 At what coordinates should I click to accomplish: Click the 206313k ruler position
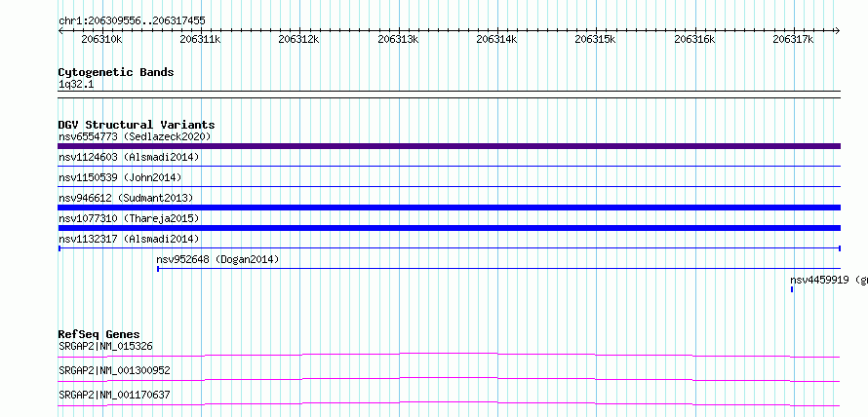[398, 39]
